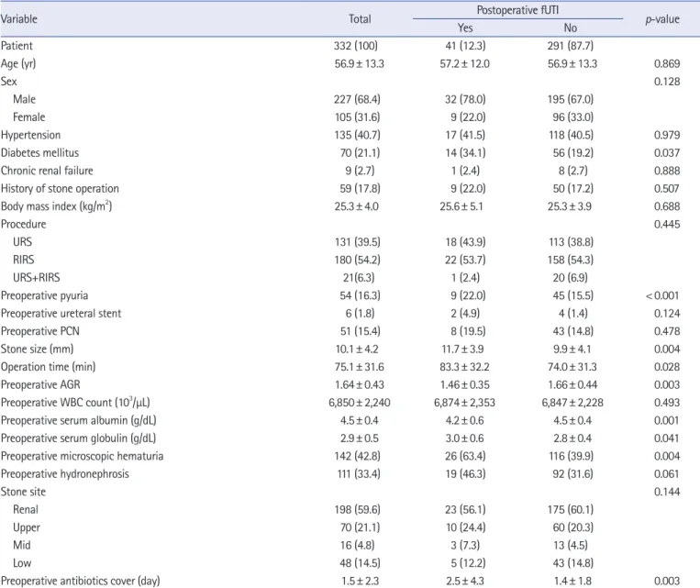The height and width of the screenshot is (588, 700).
Task: Click the 0.445 p-value for Procedure
Action: point(667,224)
